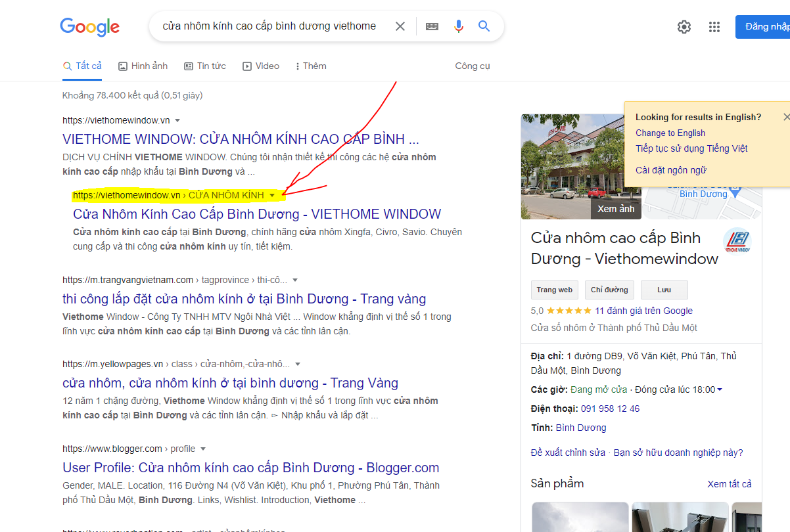Viewport: 790px width, 532px height.
Task: Click the Google logo
Action: [x=89, y=26]
